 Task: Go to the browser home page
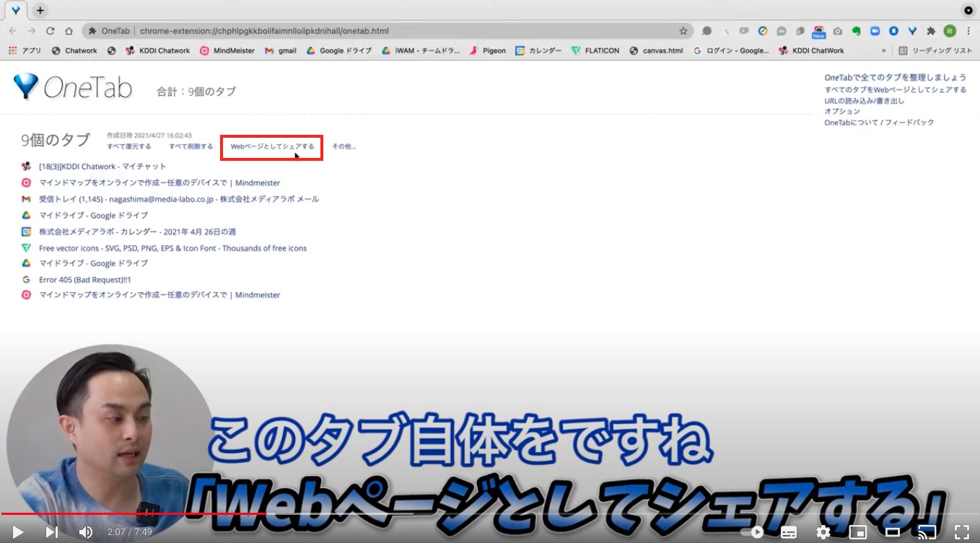(x=69, y=31)
